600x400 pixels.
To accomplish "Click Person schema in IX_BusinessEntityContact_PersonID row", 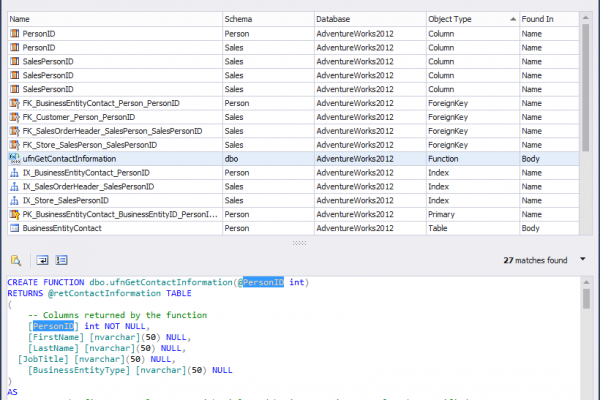I will pyautogui.click(x=237, y=173).
